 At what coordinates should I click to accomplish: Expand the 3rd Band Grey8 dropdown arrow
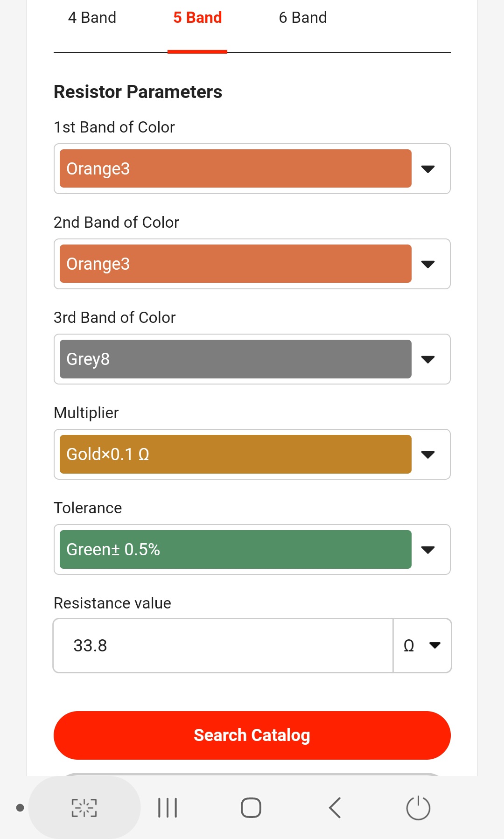click(x=428, y=359)
